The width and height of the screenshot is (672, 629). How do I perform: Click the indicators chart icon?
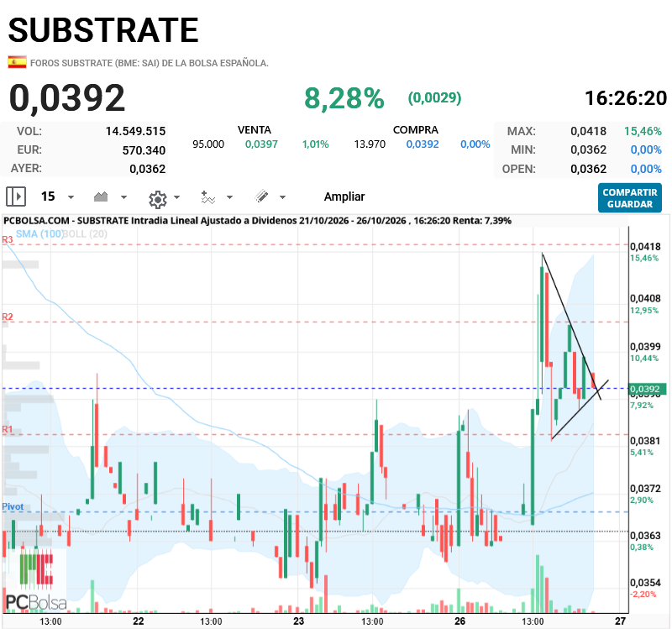click(x=207, y=197)
